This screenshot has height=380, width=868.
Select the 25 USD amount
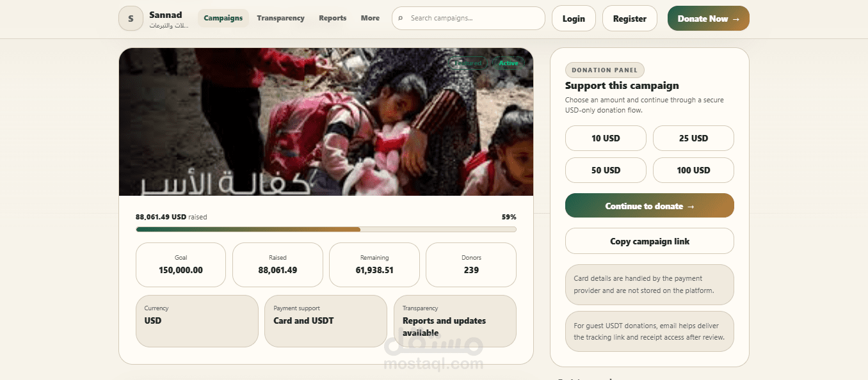(693, 138)
